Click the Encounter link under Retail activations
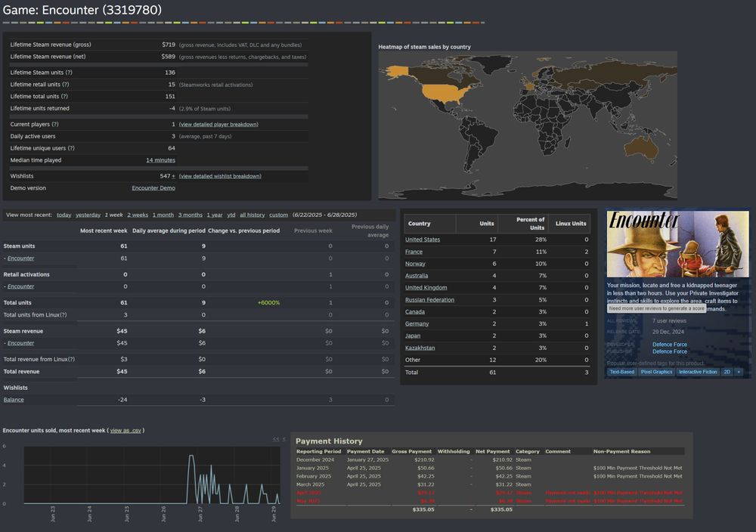Image resolution: width=756 pixels, height=532 pixels. click(20, 286)
